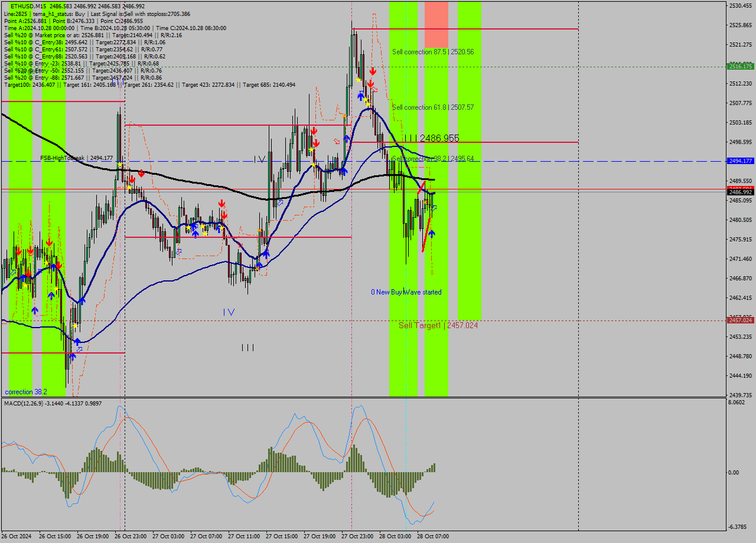756x543 pixels.
Task: Click the 2453.220 price scale value
Action: [741, 337]
